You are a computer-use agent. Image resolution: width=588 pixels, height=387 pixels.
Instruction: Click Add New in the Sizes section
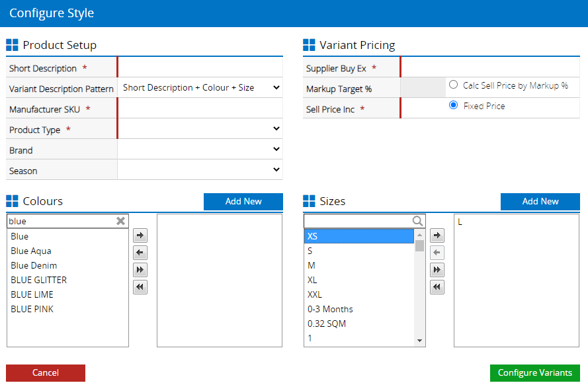[x=540, y=201]
